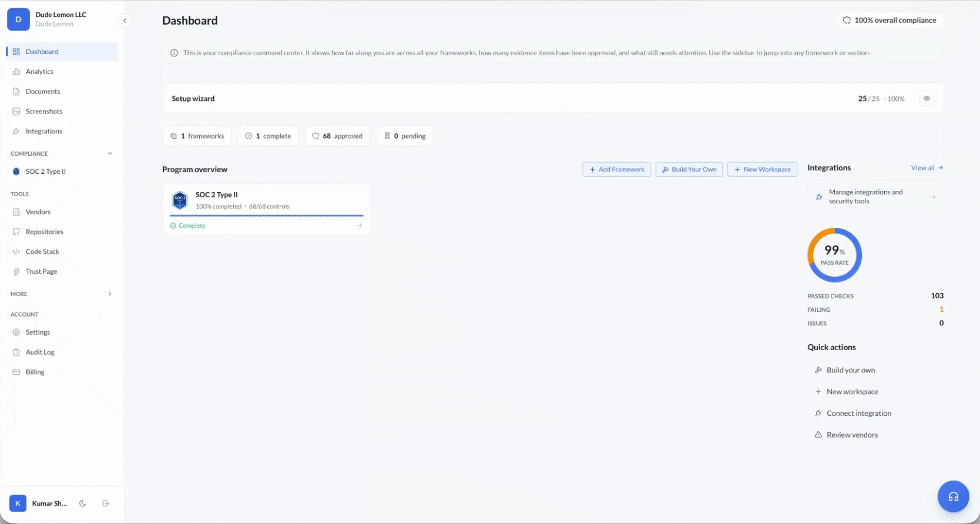Open Dashboard in the sidebar
This screenshot has width=980, height=524.
tap(62, 52)
